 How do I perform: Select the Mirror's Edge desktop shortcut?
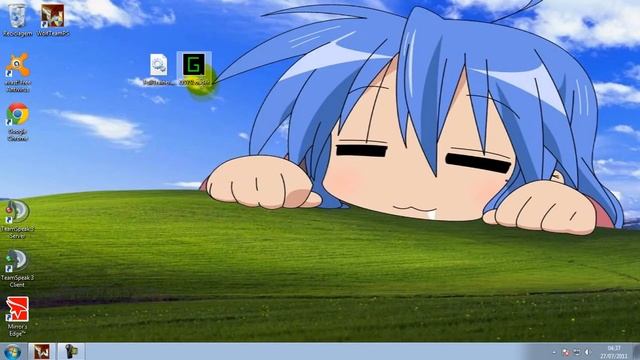17,316
